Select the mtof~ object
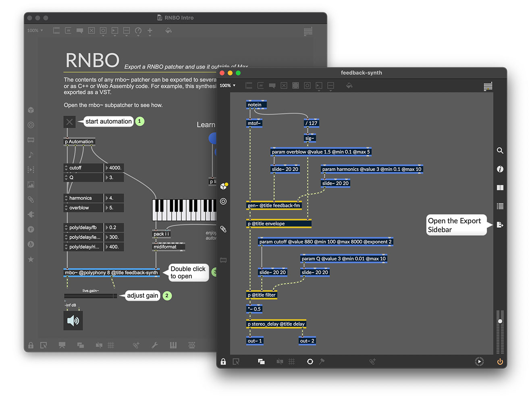This screenshot has width=532, height=399. [x=254, y=123]
